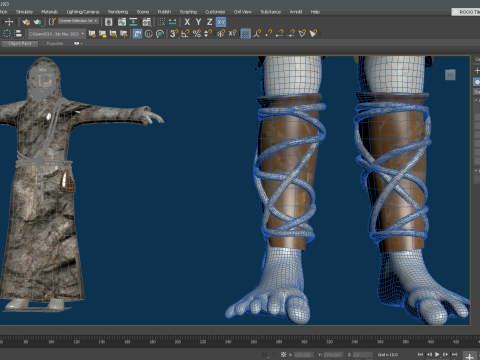This screenshot has height=360, width=480.
Task: Open the Substance menu
Action: point(270,12)
